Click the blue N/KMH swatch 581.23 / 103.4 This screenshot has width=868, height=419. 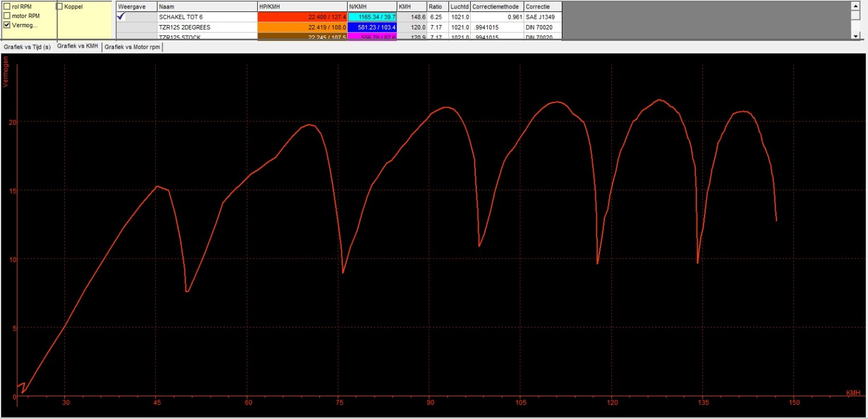tap(372, 27)
